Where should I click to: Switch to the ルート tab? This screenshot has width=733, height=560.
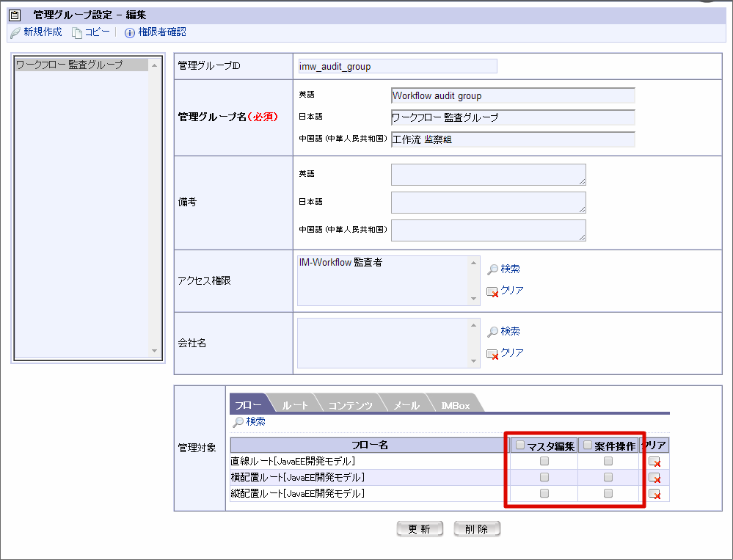click(x=294, y=405)
